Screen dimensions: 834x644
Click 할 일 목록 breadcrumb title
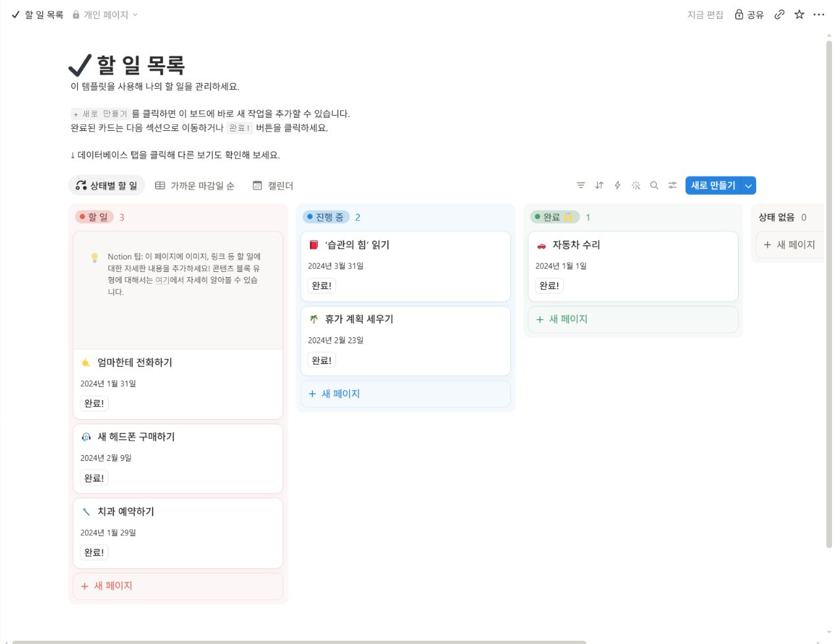point(44,14)
